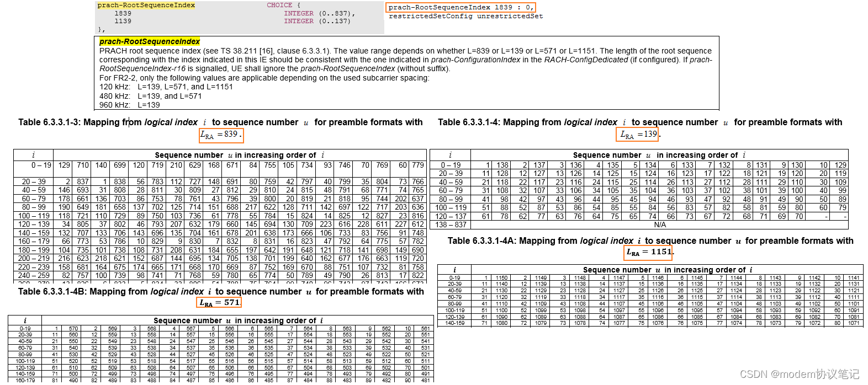Select 'INTEGER (0..837),' in the code

point(319,13)
